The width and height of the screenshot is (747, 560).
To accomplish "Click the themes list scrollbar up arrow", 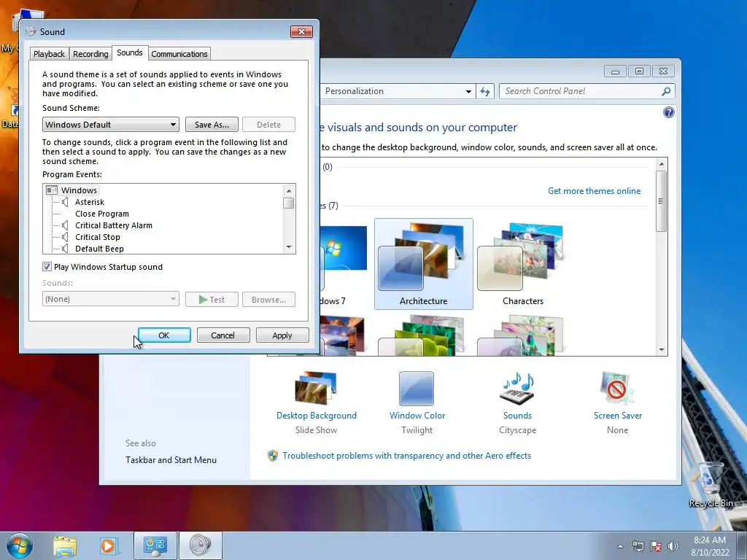I will 661,164.
